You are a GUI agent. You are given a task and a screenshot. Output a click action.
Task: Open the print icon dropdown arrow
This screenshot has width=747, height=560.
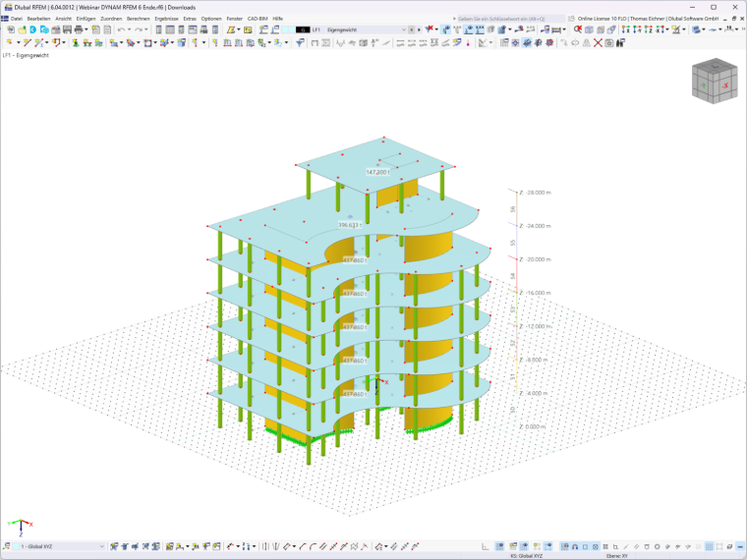coord(86,29)
